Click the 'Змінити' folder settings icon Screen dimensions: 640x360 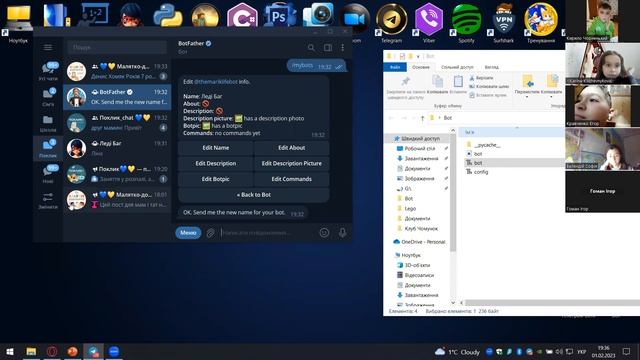click(48, 200)
